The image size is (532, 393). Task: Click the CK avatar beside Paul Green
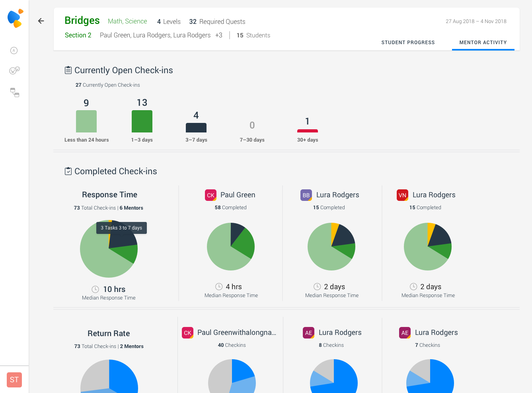pyautogui.click(x=210, y=195)
